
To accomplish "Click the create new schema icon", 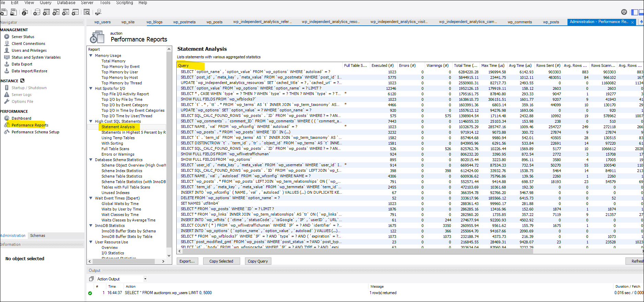I will coord(37,12).
